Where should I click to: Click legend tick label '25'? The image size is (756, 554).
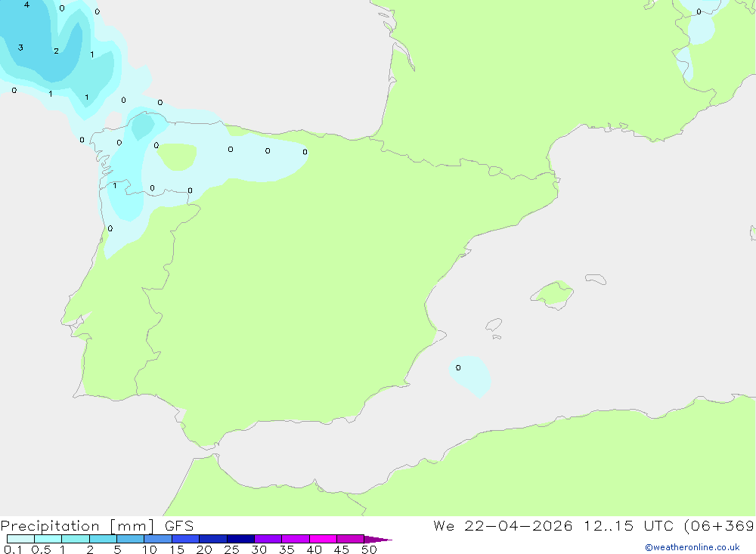point(232,549)
